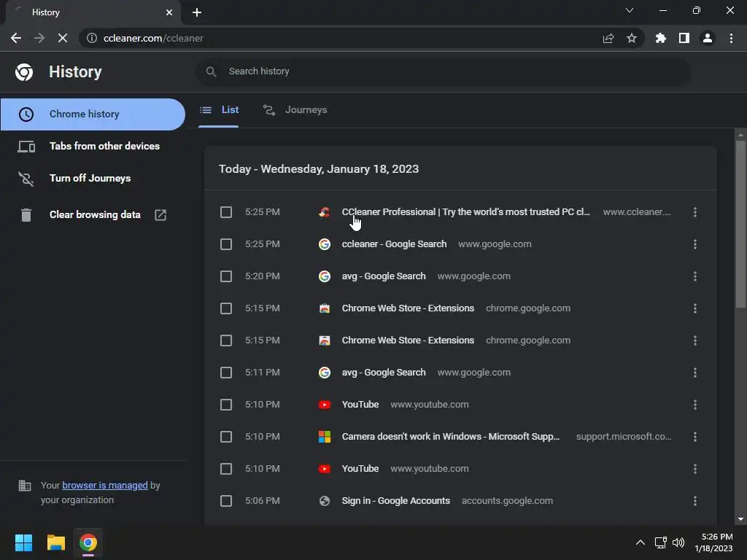Share this page icon in address bar

[x=608, y=38]
